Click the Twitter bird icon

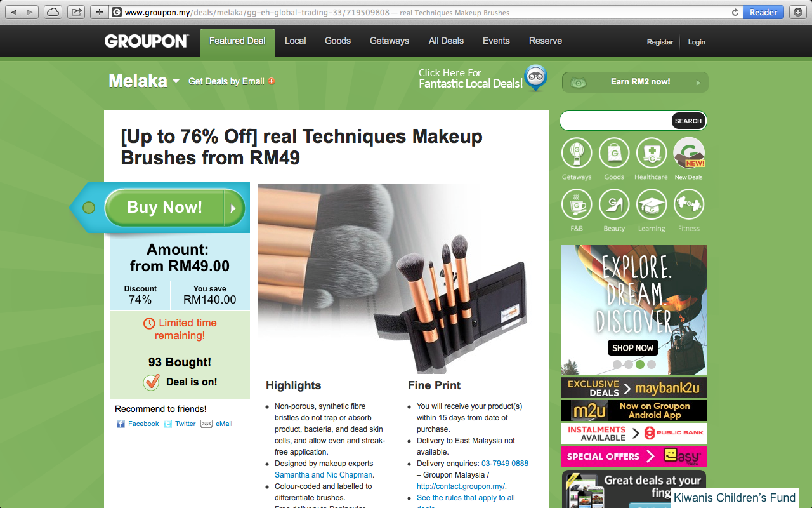(x=167, y=424)
